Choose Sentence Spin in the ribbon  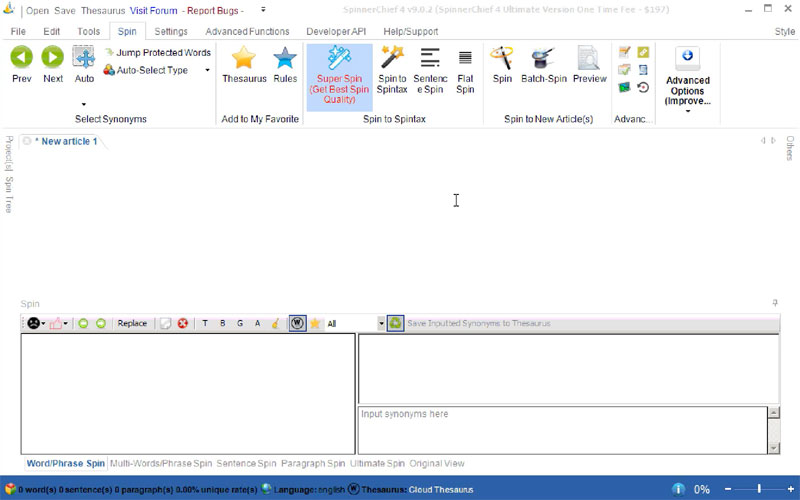coord(430,70)
